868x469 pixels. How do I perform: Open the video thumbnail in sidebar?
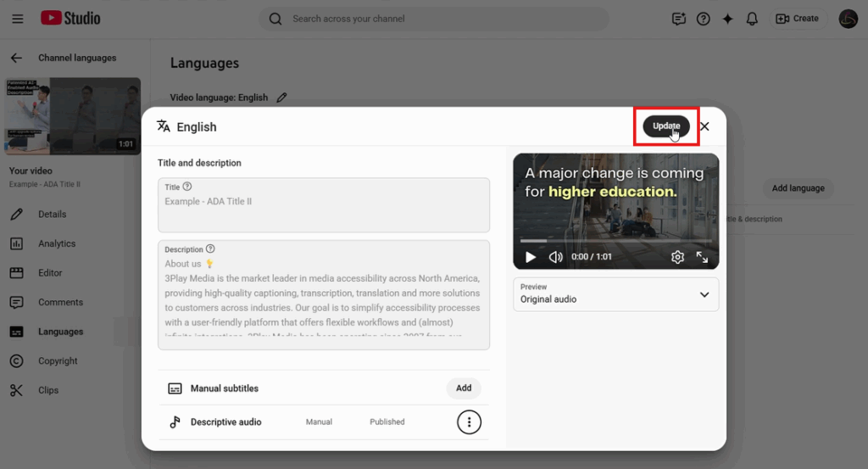pos(73,115)
